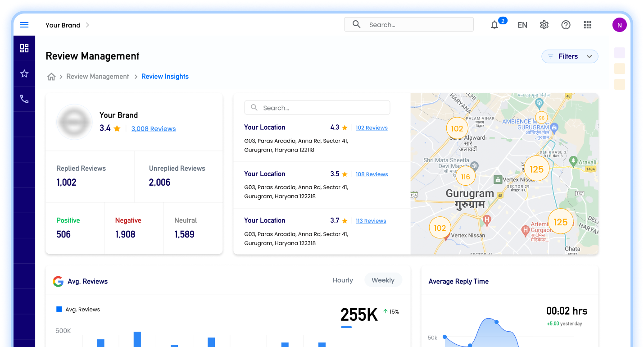Open the apps grid icon
Image resolution: width=644 pixels, height=347 pixels.
(587, 25)
